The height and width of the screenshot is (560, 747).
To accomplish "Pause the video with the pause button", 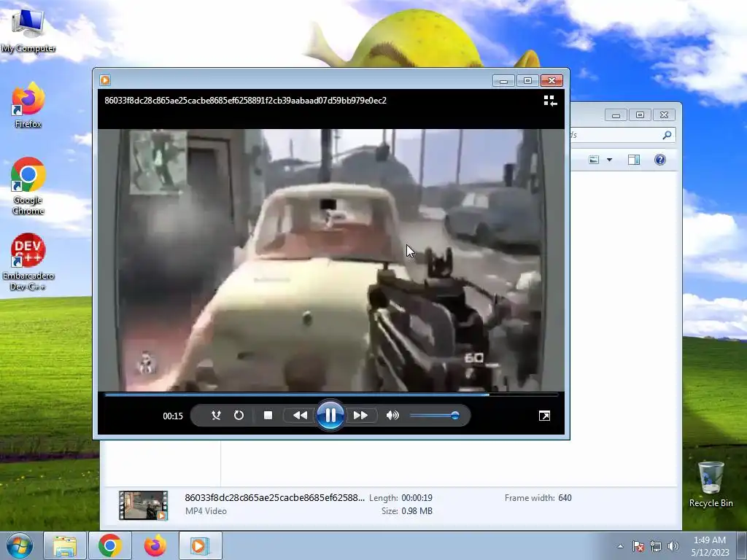I will pos(330,415).
